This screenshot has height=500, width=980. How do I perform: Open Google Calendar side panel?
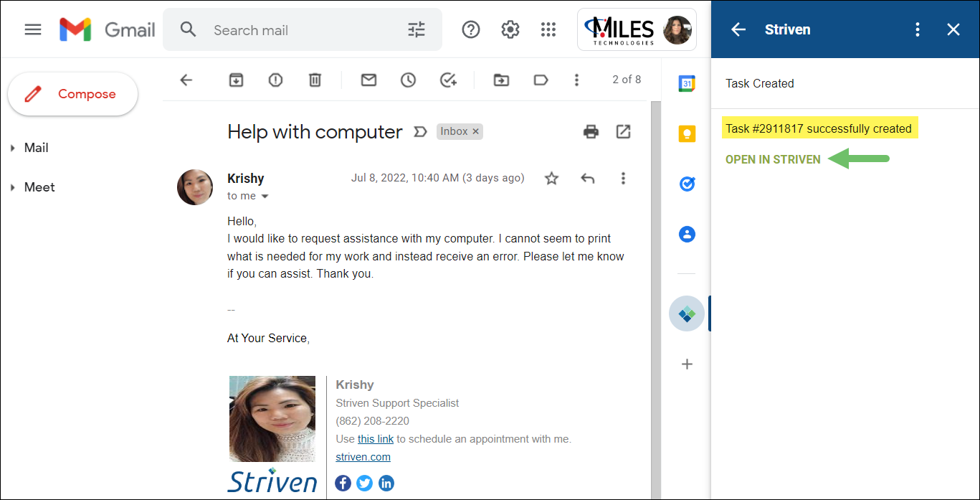(687, 84)
